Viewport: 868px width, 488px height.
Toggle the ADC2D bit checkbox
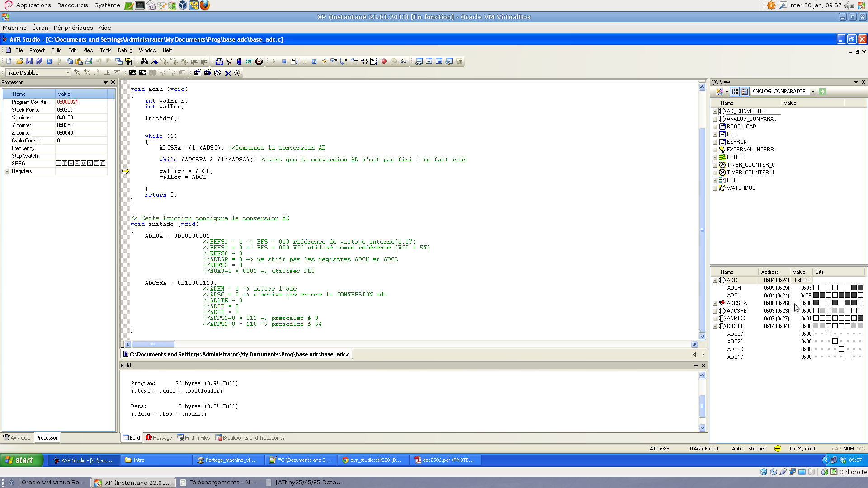(x=835, y=342)
